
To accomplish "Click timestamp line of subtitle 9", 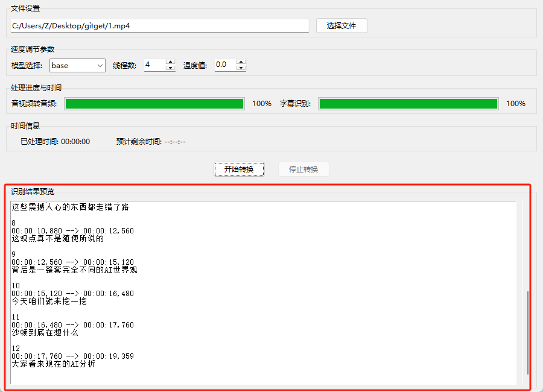I will 73,262.
